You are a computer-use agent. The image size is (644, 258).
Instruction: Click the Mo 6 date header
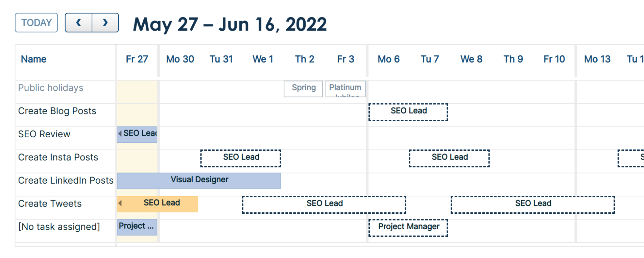pyautogui.click(x=388, y=59)
